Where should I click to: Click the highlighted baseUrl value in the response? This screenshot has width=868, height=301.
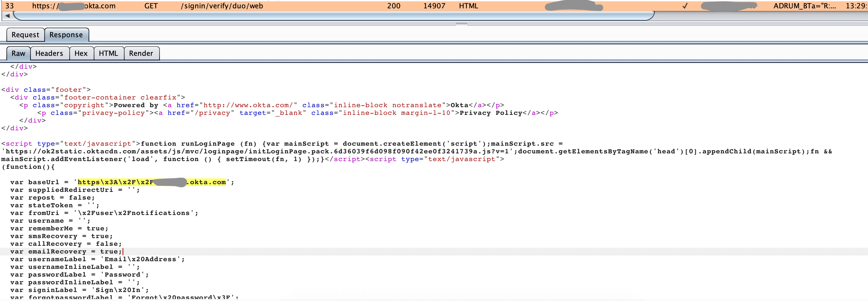click(152, 182)
